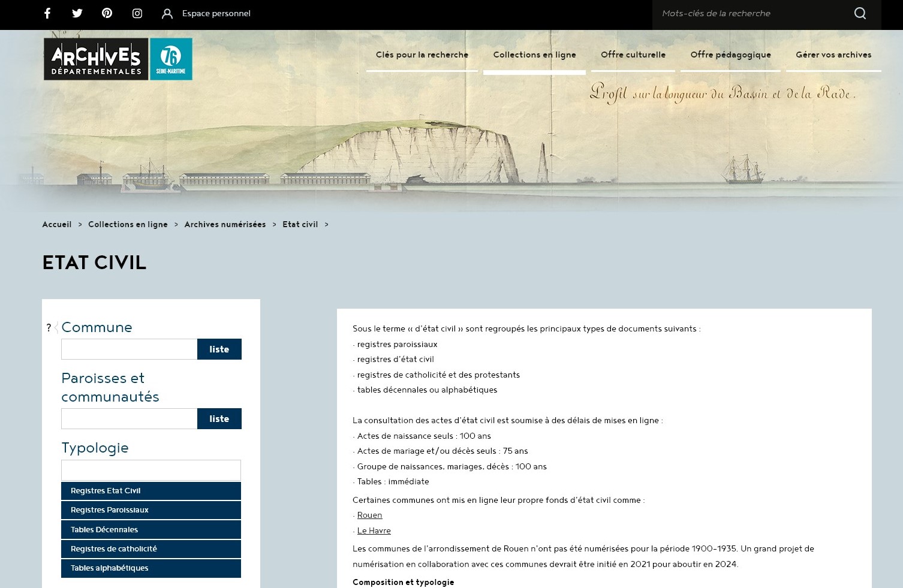The height and width of the screenshot is (588, 903).
Task: Focus the Mots-clés de la recherche field
Action: click(752, 13)
